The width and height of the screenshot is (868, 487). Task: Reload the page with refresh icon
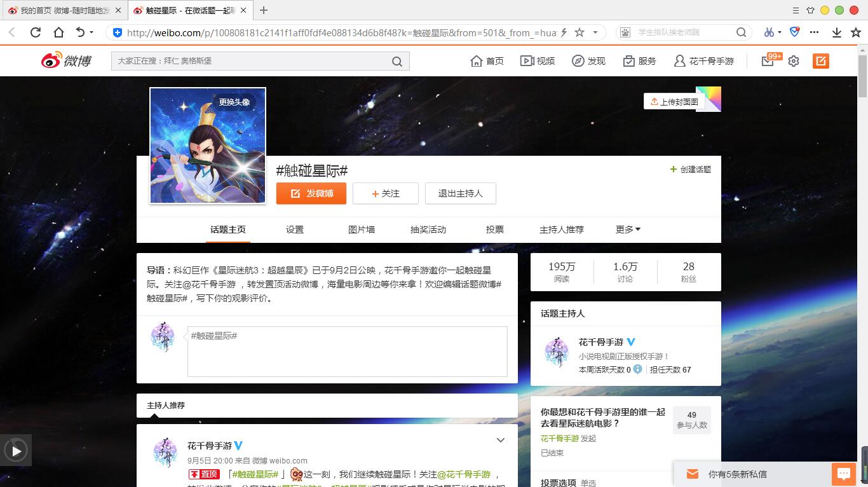36,32
